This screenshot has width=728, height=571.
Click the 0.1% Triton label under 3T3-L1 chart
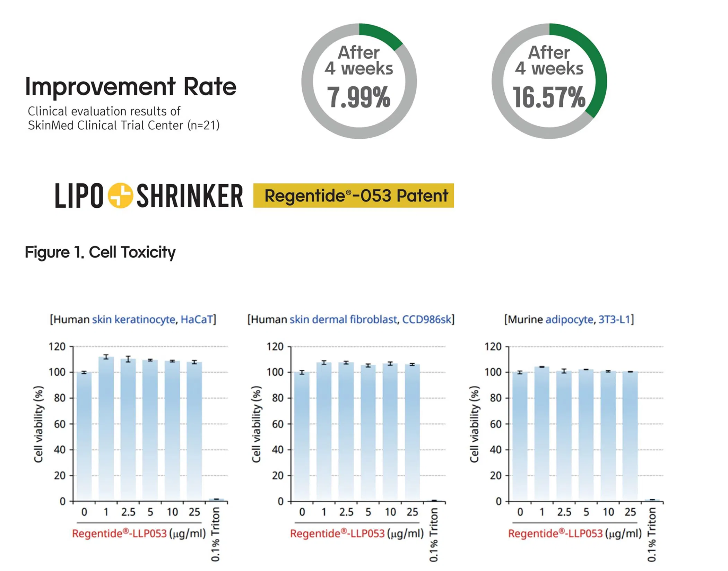coord(651,534)
